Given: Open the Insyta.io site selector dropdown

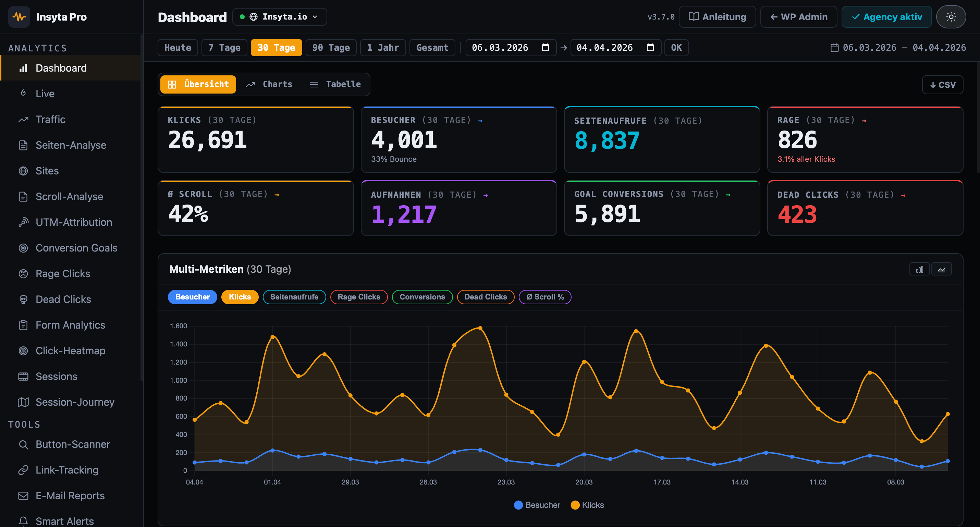Looking at the screenshot, I should [x=280, y=16].
